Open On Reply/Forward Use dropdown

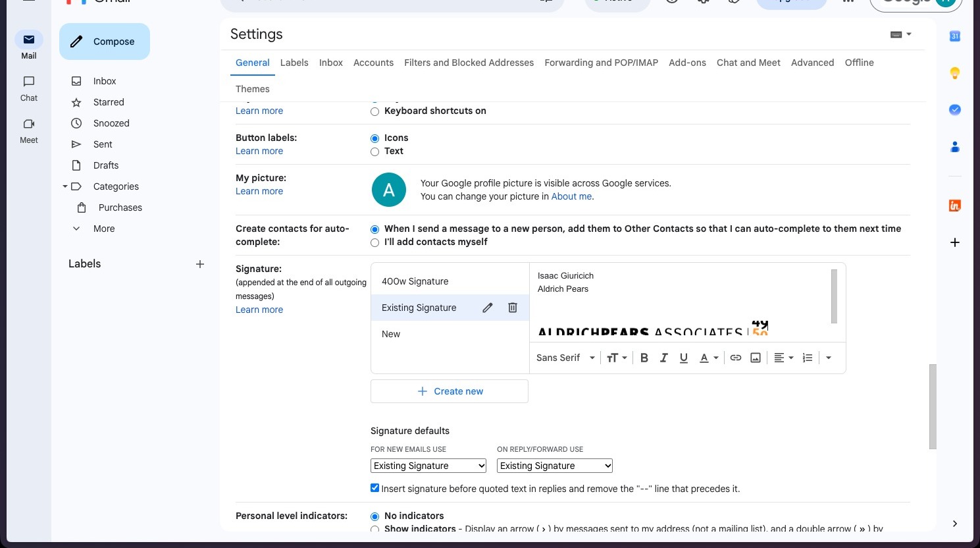pyautogui.click(x=555, y=466)
